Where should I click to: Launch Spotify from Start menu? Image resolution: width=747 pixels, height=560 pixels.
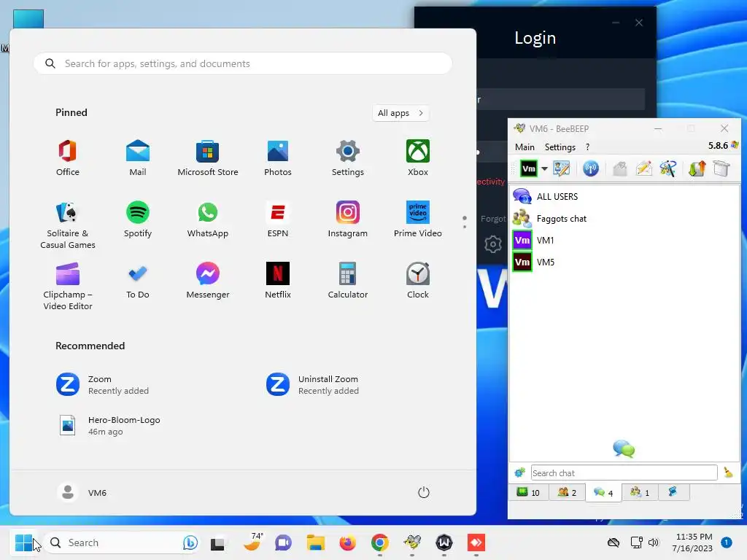138,220
